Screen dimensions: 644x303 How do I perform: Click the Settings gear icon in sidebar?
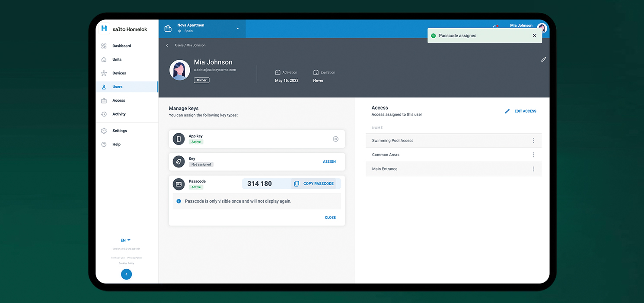104,131
